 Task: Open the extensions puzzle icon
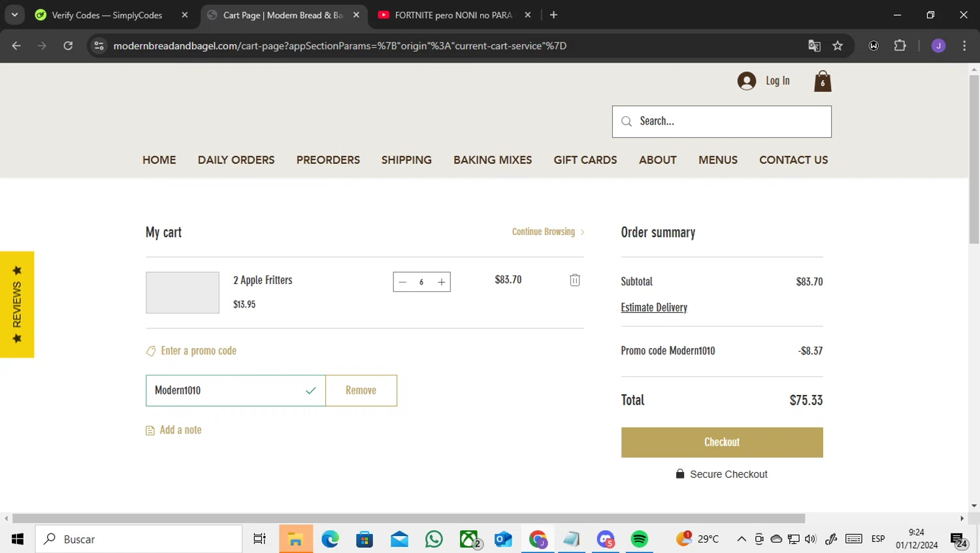tap(900, 46)
